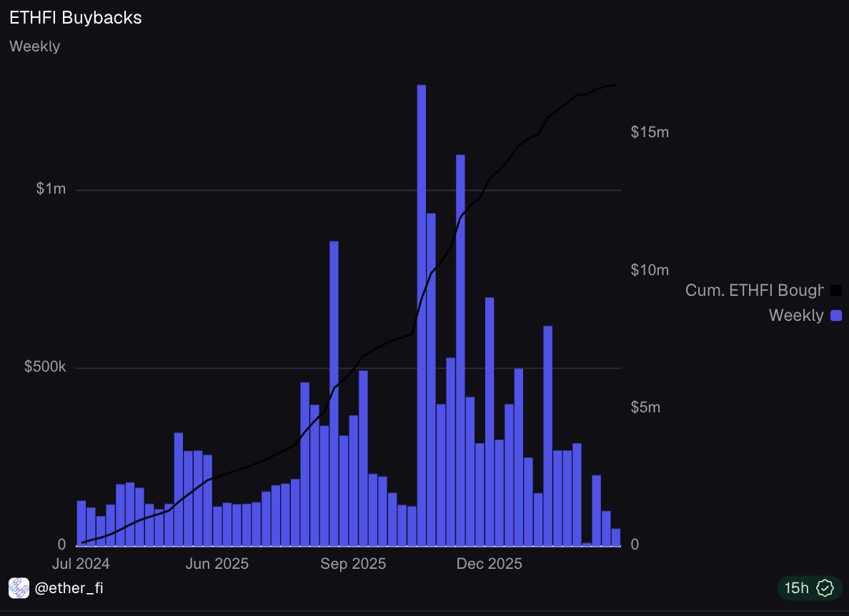Viewport: 849px width, 616px height.
Task: Select the tallest weekly buyback bar
Action: pyautogui.click(x=421, y=315)
